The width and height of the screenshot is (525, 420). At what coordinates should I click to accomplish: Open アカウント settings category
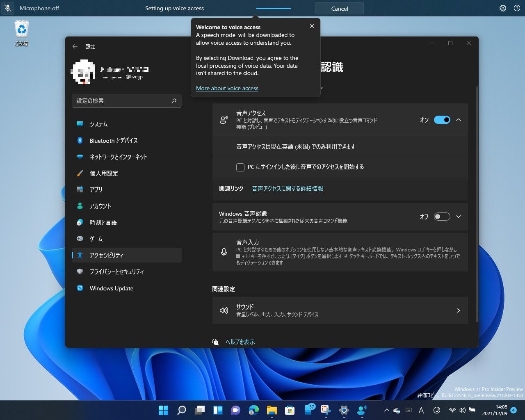point(127,206)
